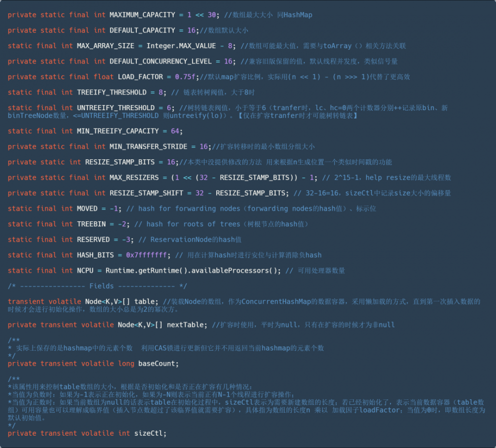Click the RESIZE_STAMP_SHIFT identifier

[x=146, y=193]
